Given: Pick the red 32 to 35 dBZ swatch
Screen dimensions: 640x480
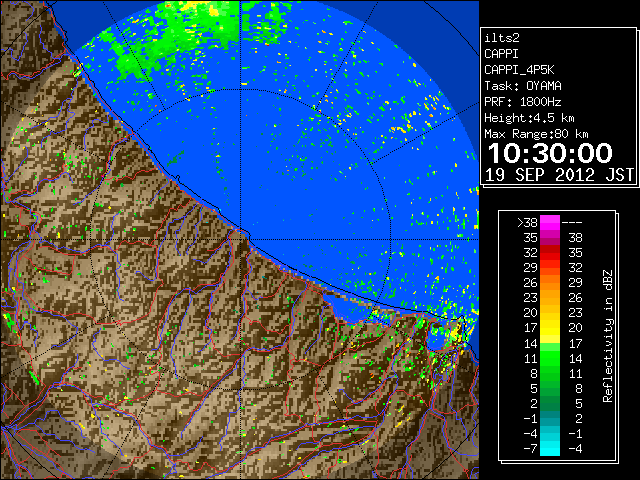Looking at the screenshot, I should click(550, 253).
